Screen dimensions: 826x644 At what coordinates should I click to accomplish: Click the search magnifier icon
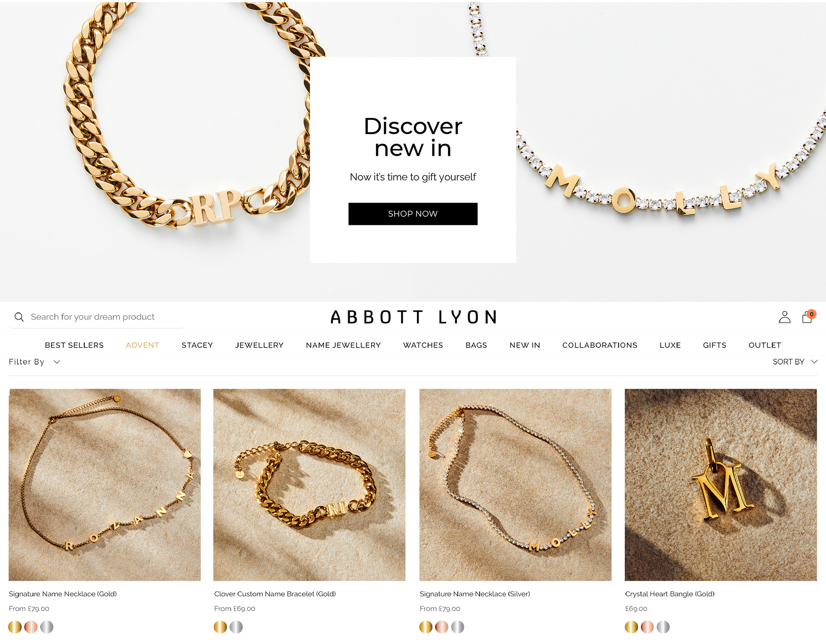point(19,317)
